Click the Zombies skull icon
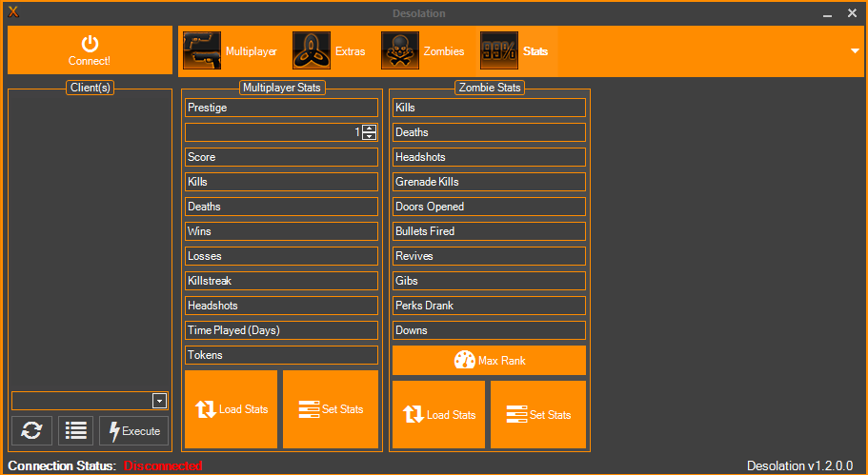The image size is (868, 475). pyautogui.click(x=400, y=51)
